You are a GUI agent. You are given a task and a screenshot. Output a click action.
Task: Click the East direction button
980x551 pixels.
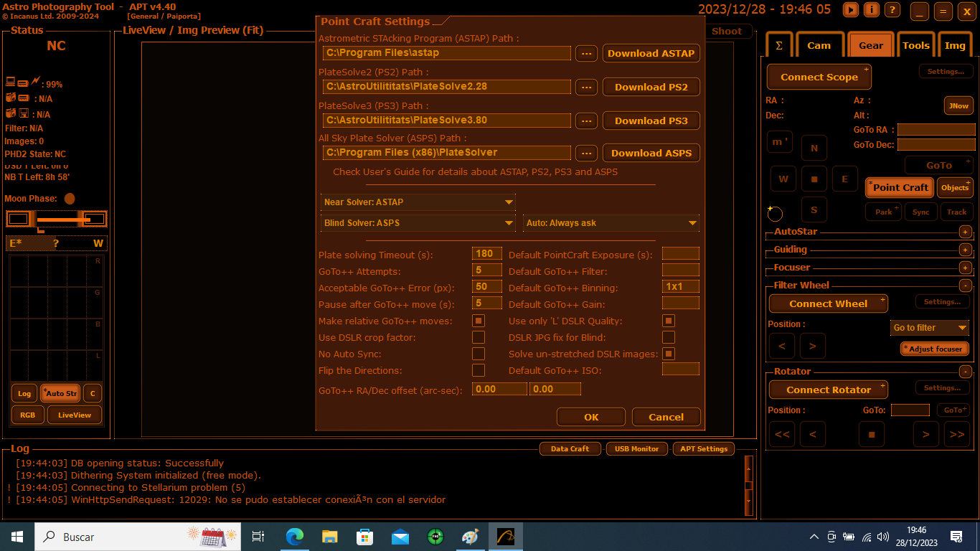[x=845, y=179]
